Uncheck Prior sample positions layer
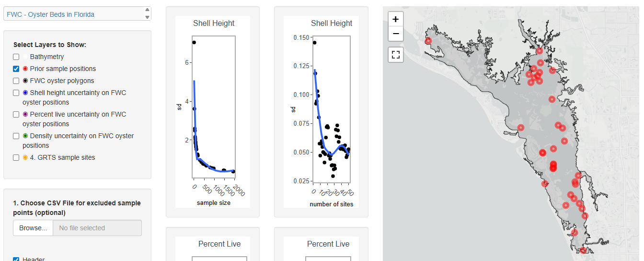The image size is (644, 261). pyautogui.click(x=16, y=69)
